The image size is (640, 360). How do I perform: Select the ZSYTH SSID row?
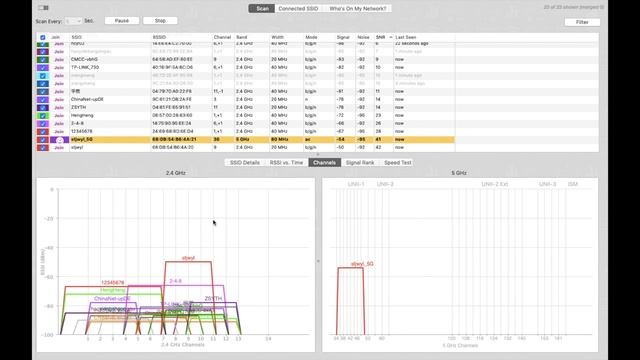coord(245,107)
